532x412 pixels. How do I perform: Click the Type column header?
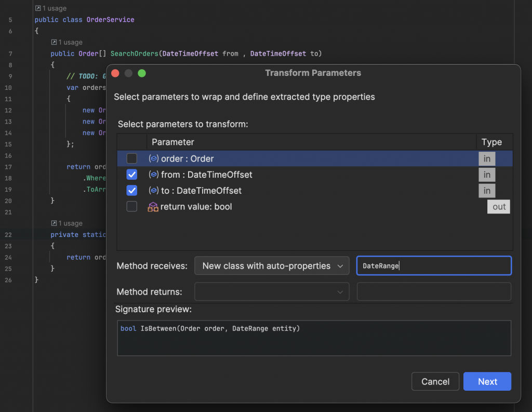pyautogui.click(x=491, y=142)
